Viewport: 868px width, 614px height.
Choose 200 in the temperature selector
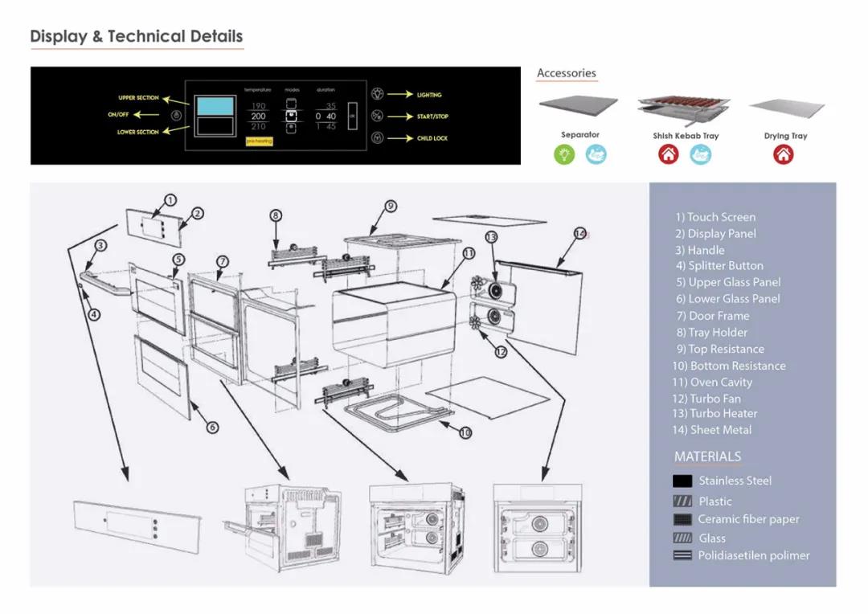click(x=258, y=117)
